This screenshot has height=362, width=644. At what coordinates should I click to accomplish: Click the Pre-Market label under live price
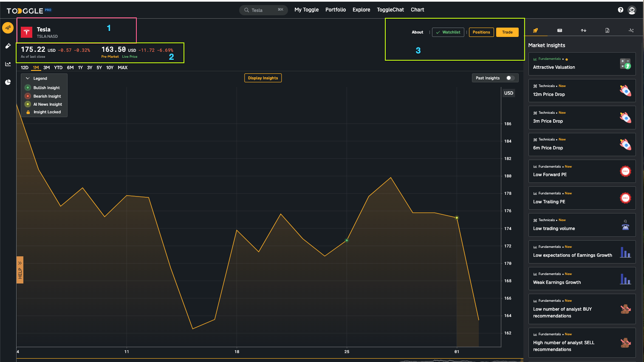[x=110, y=56]
